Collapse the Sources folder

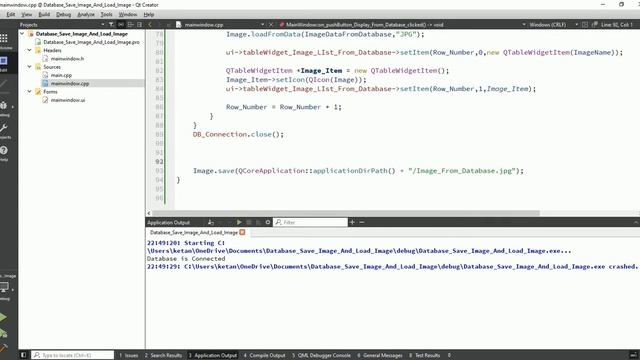[x=29, y=67]
